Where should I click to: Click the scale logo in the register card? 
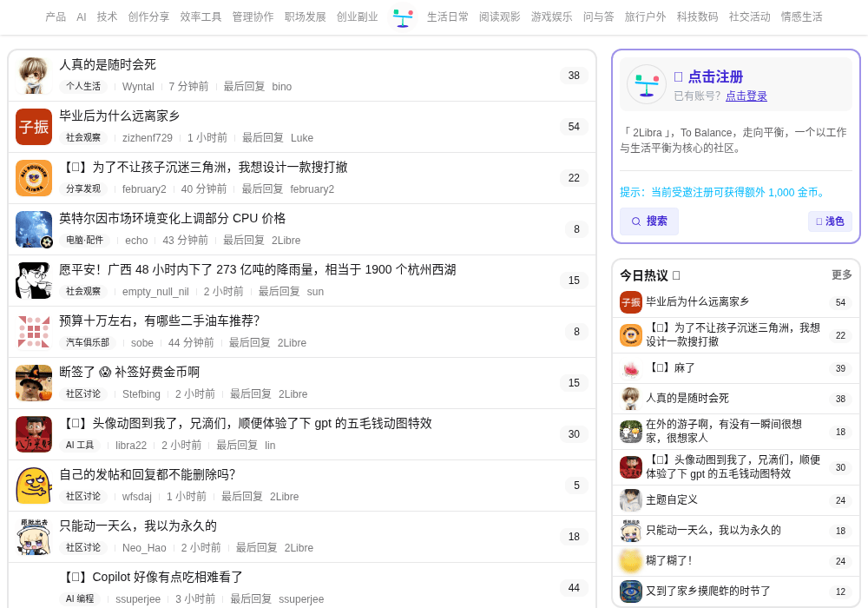646,85
